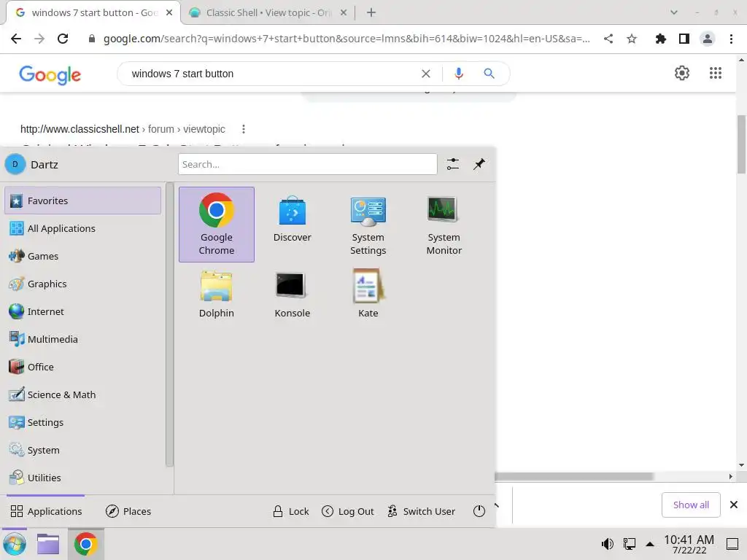This screenshot has width=747, height=560.
Task: Go forward in Chrome
Action: click(39, 39)
